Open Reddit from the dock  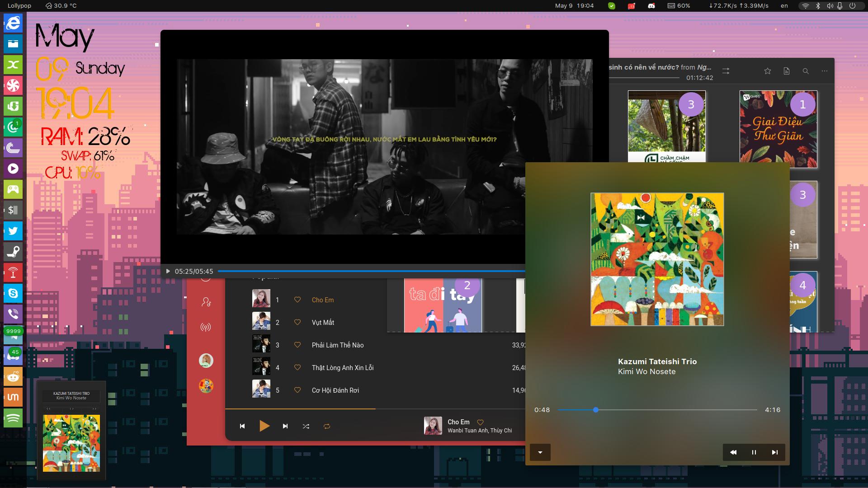coord(13,376)
